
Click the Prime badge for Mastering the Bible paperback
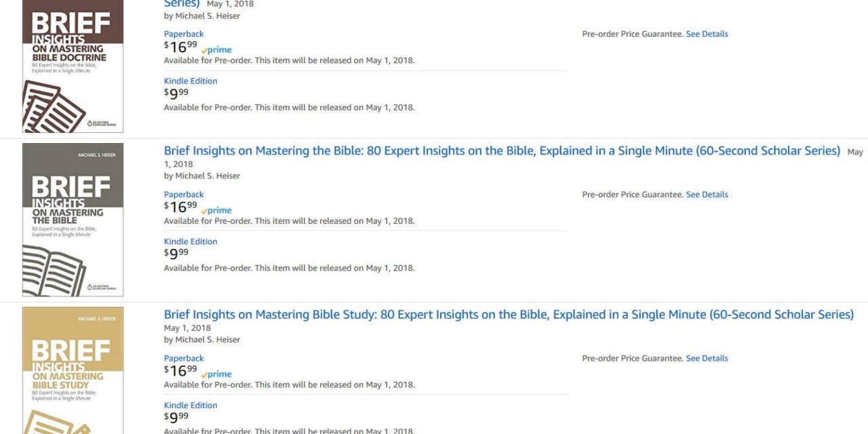tap(216, 210)
